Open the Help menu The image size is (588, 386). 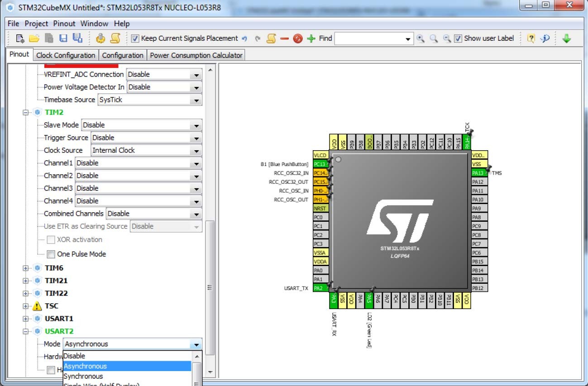122,24
